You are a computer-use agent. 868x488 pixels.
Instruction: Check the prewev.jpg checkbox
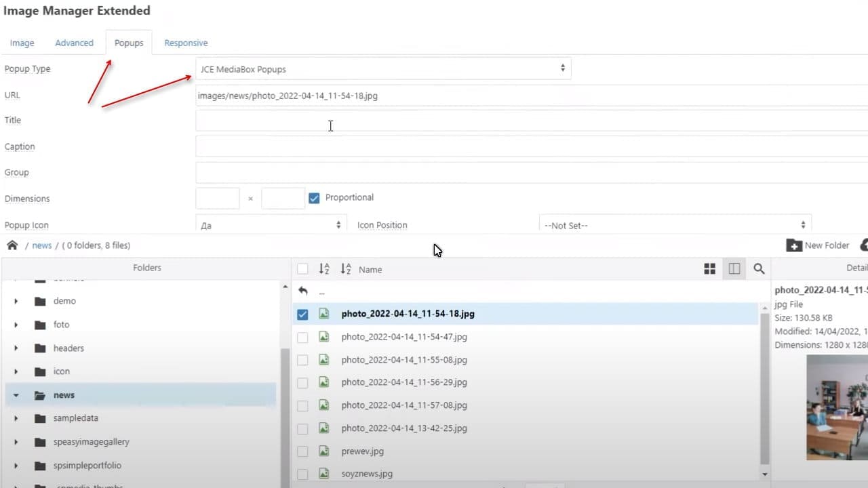point(302,451)
